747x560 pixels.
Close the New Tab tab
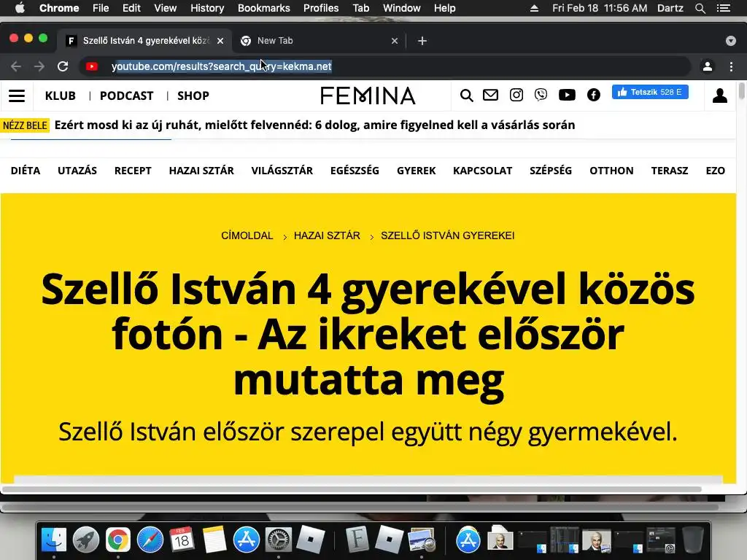coord(395,41)
